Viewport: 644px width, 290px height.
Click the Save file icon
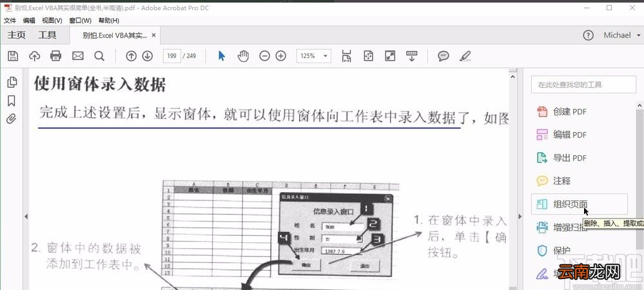click(13, 56)
